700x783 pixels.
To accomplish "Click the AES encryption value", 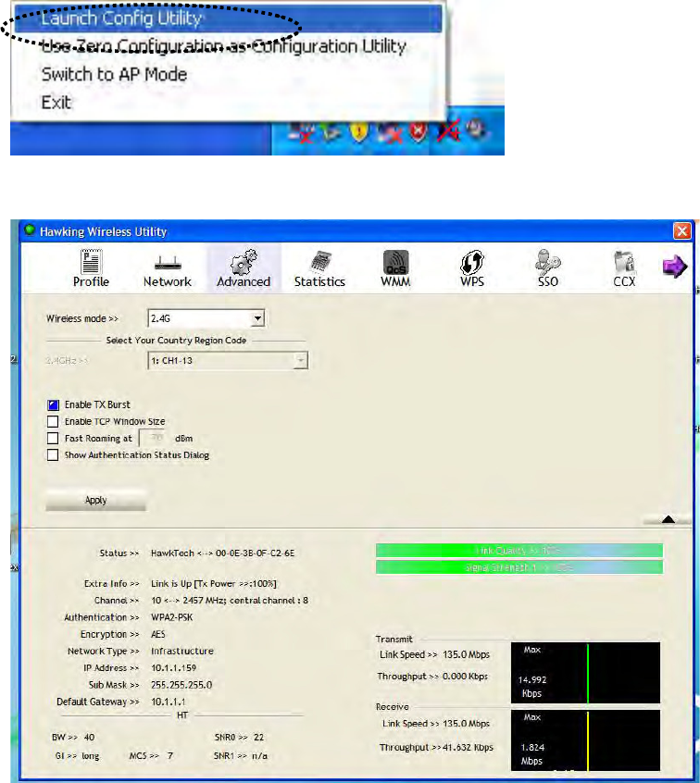I will 158,635.
